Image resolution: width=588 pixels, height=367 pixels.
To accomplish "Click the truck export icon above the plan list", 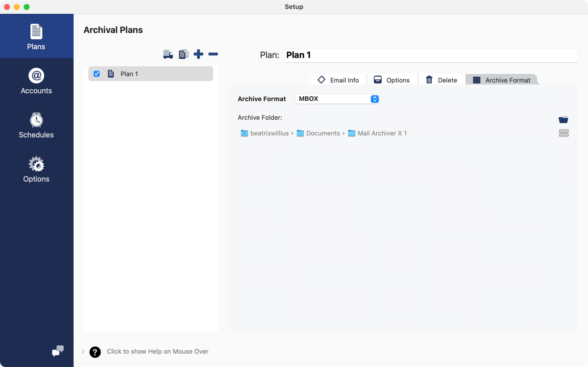I will [168, 54].
